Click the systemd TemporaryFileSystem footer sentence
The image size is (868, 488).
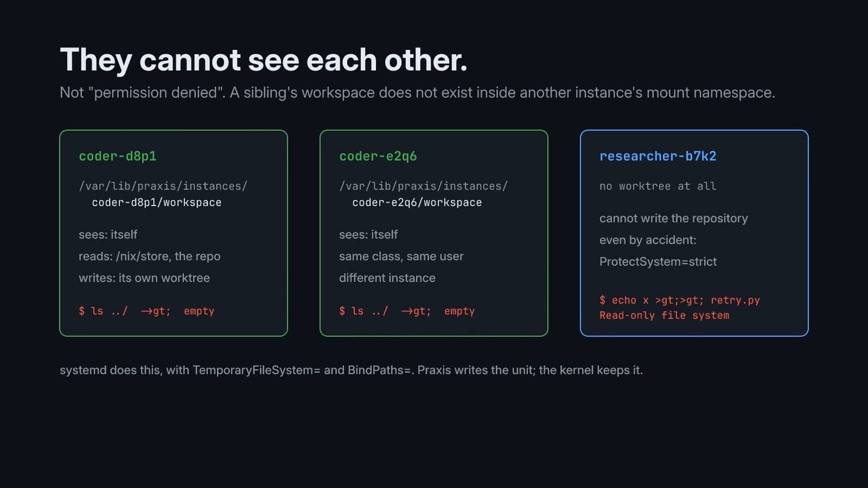pyautogui.click(x=351, y=370)
